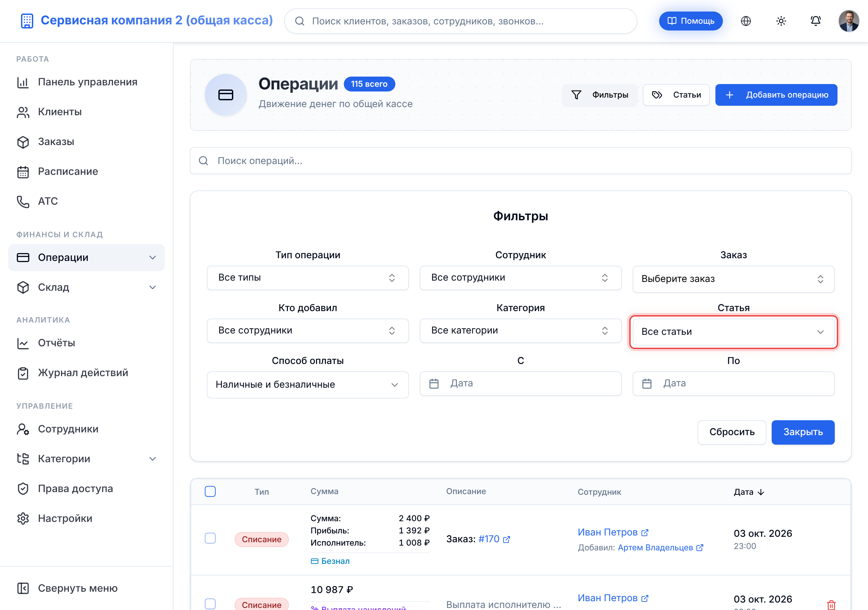Open external link icon next to #170
868x610 pixels.
pyautogui.click(x=507, y=539)
